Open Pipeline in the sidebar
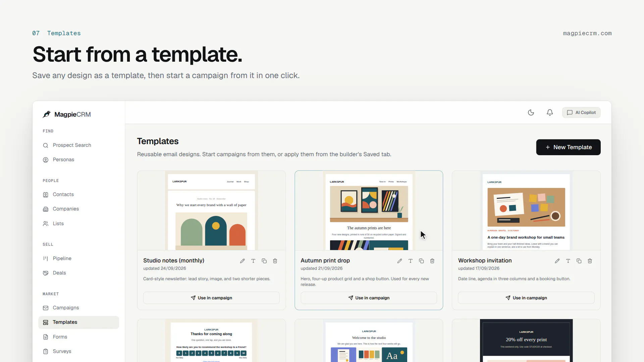The width and height of the screenshot is (644, 362). [x=79, y=258]
